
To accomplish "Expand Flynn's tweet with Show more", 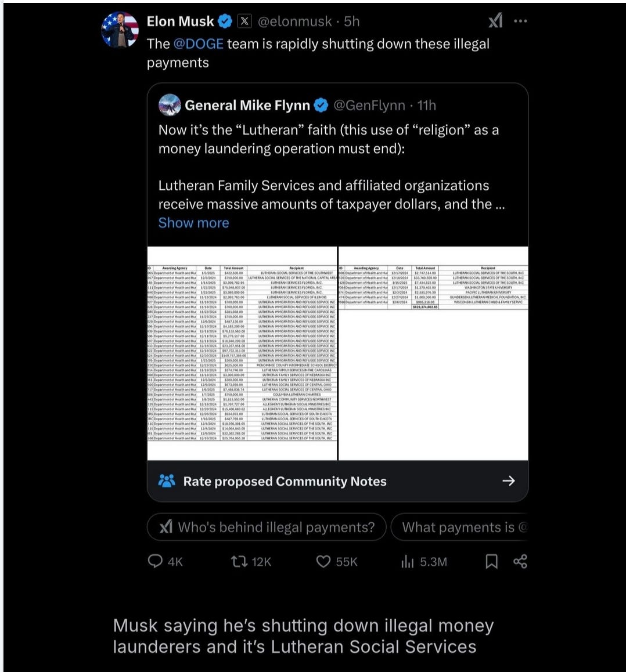I will [193, 223].
